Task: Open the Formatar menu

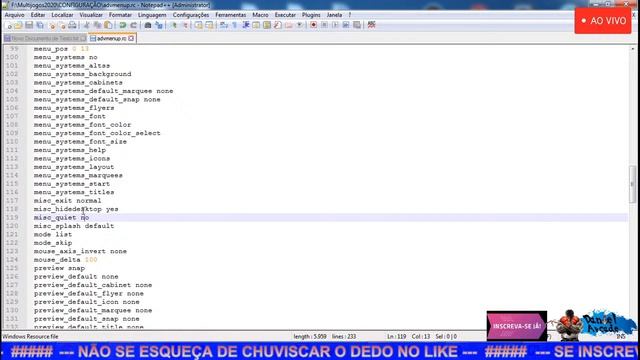Action: coord(120,15)
